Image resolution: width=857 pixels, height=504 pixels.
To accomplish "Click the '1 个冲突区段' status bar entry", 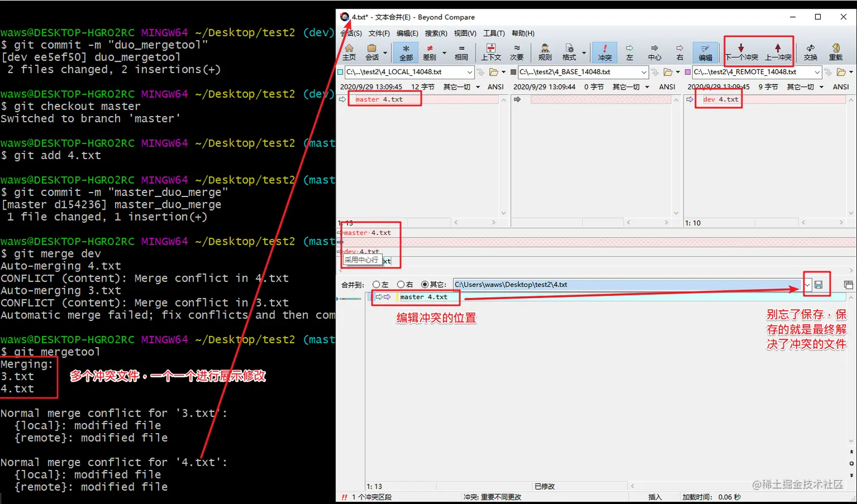I will click(372, 497).
